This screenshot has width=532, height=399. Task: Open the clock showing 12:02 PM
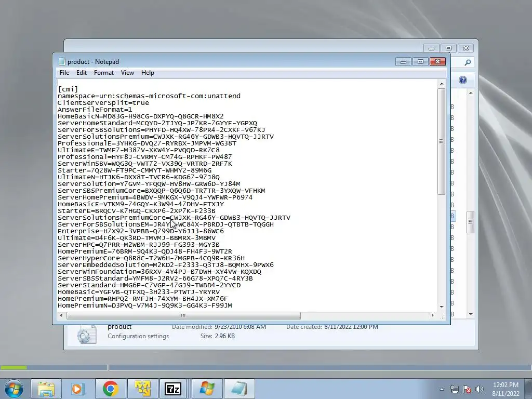pyautogui.click(x=506, y=389)
